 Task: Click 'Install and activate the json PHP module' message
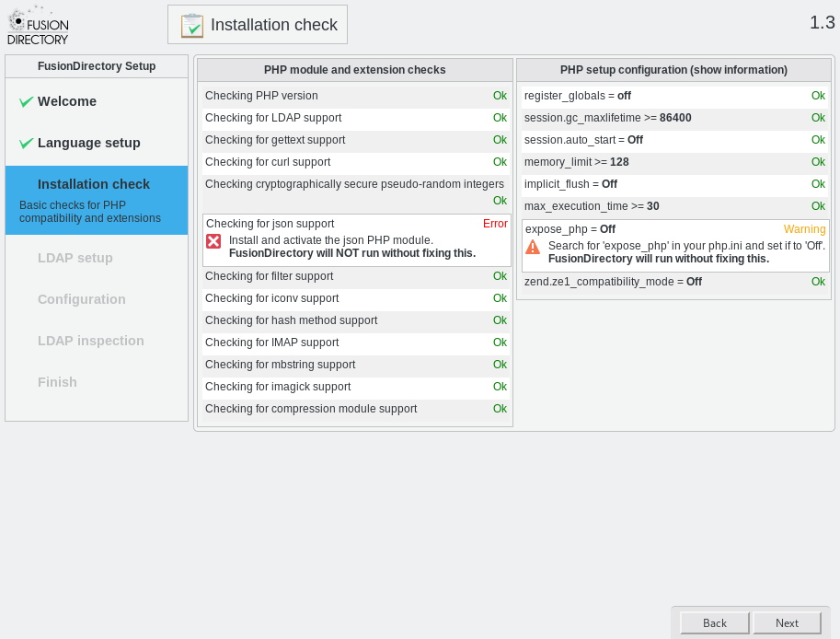click(x=331, y=240)
